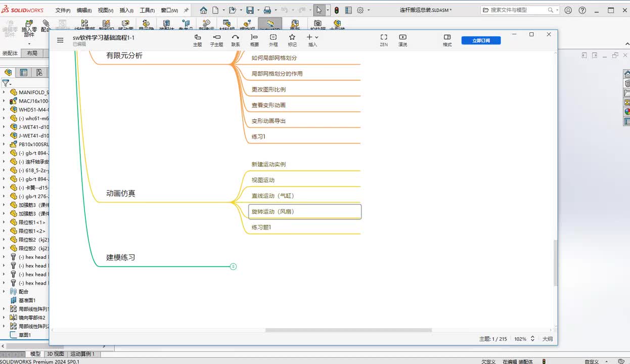630x364 pixels.
Task: Switch to the 运动算例 1 tab
Action: 82,354
